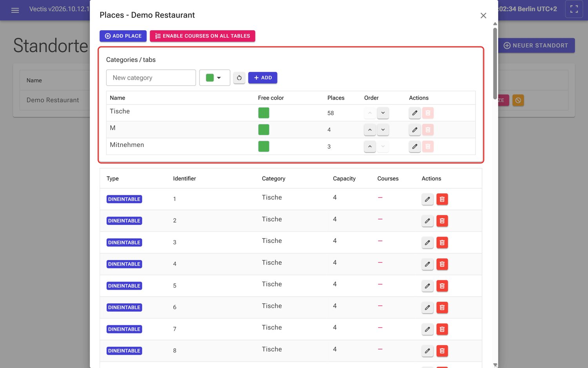Edit table with identifier 7
This screenshot has height=368, width=588.
pyautogui.click(x=428, y=329)
